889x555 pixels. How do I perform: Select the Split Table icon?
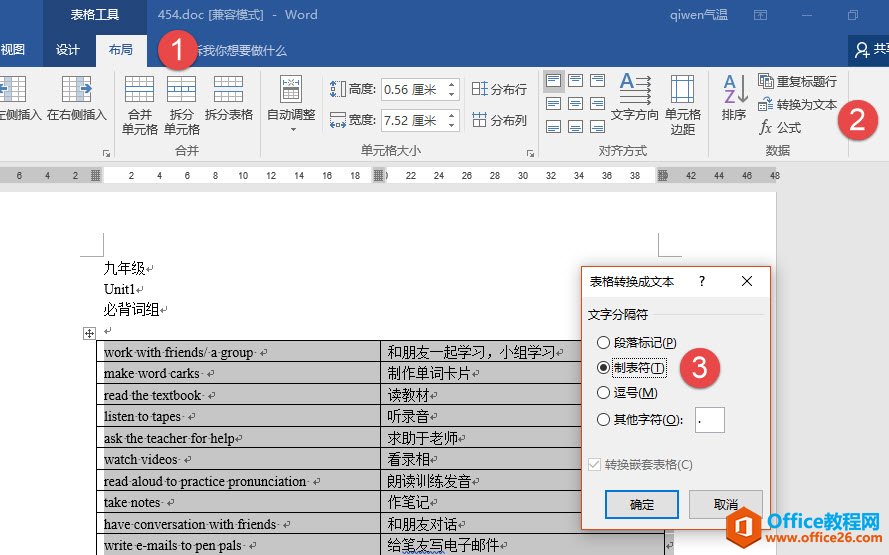point(228,98)
